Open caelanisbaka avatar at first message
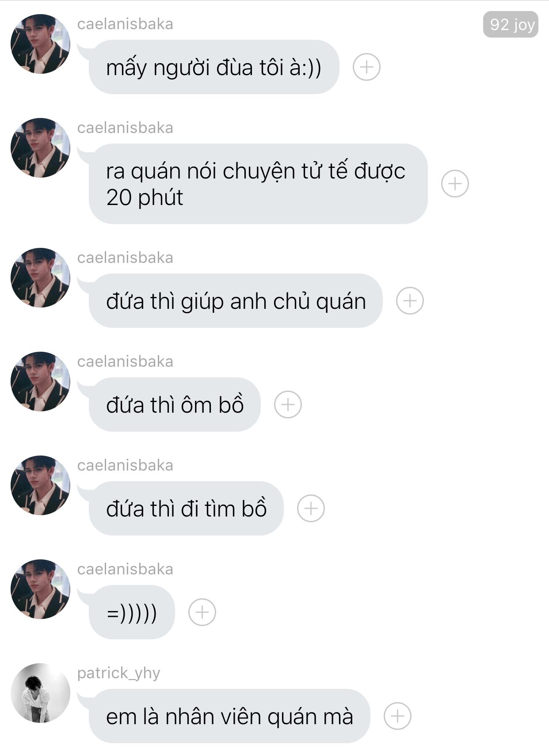This screenshot has height=756, width=549. pyautogui.click(x=40, y=44)
